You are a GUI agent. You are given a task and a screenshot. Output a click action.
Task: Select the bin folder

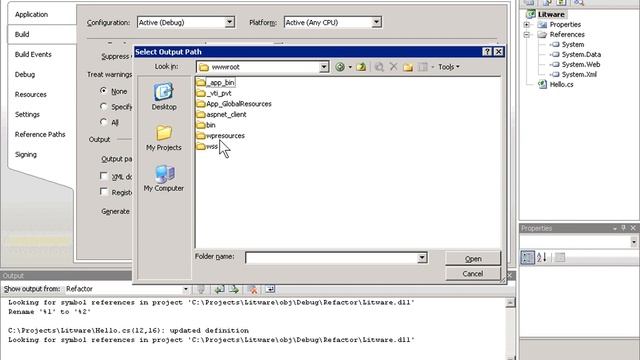pyautogui.click(x=206, y=125)
